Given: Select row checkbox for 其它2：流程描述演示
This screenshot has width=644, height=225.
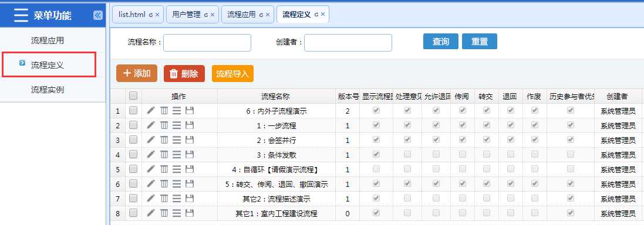Looking at the screenshot, I should coord(133,199).
